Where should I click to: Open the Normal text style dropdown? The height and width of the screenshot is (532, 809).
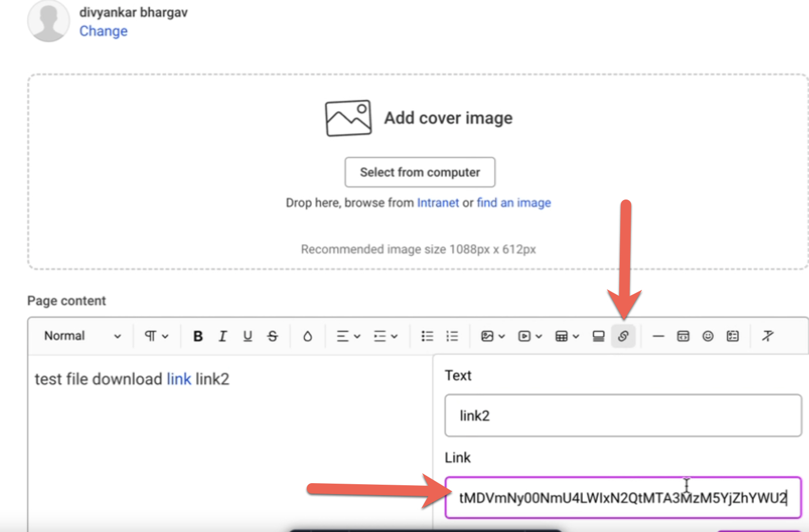click(x=82, y=336)
